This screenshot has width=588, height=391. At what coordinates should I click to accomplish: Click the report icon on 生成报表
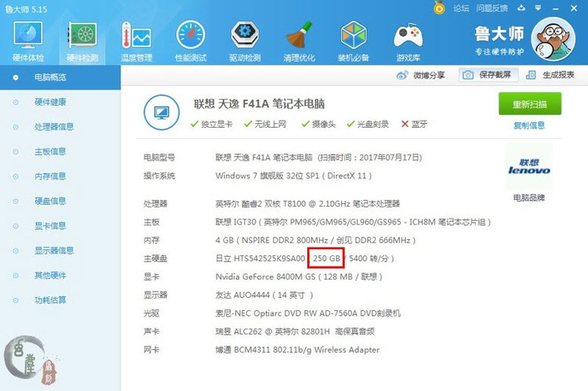(531, 75)
